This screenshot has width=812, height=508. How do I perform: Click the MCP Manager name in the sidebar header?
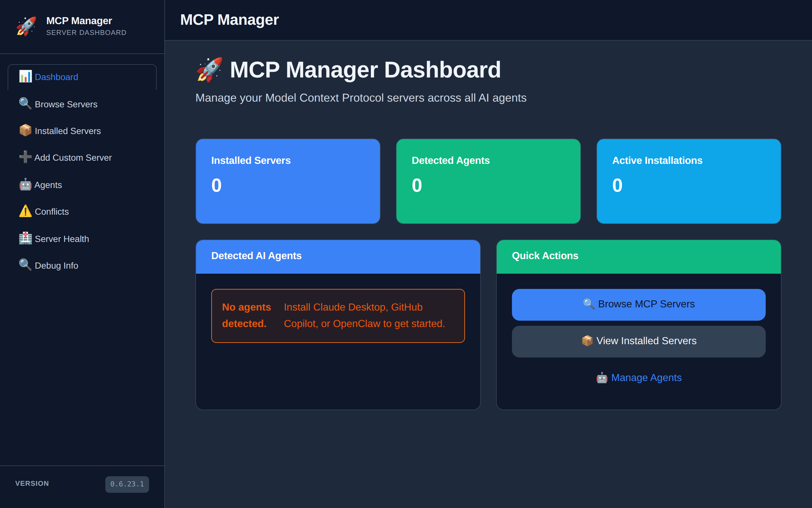click(79, 21)
